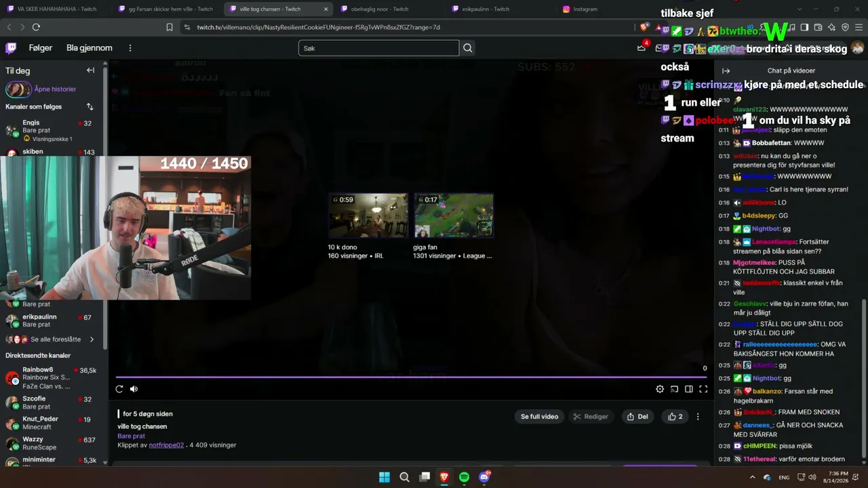Open Windows taskbar search
The height and width of the screenshot is (488, 868).
pyautogui.click(x=405, y=477)
